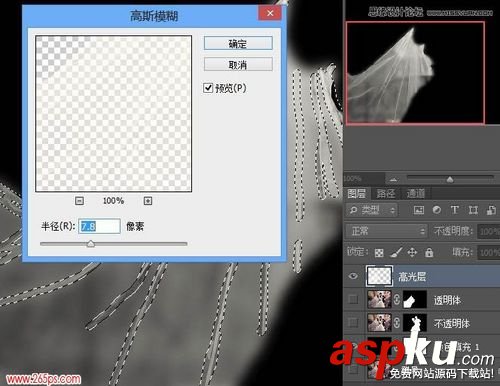Image resolution: width=500 pixels, height=386 pixels.
Task: Filter layers by shape icon
Action: 473,210
